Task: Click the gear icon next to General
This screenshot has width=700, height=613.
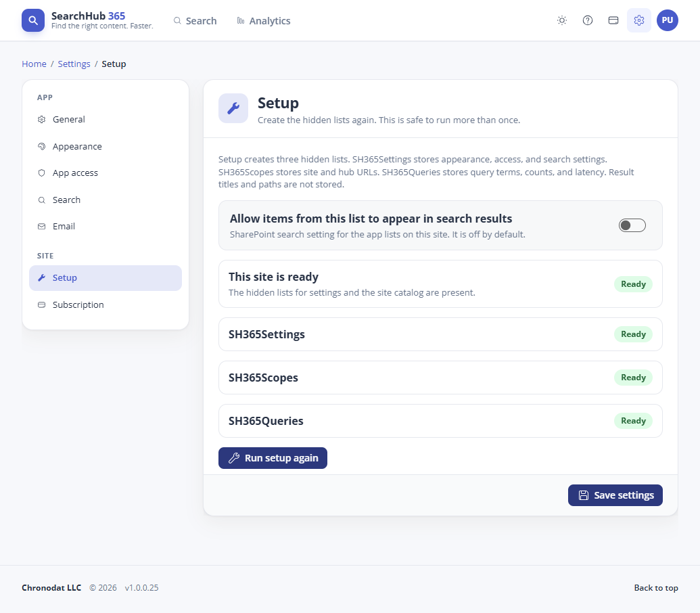Action: (41, 120)
